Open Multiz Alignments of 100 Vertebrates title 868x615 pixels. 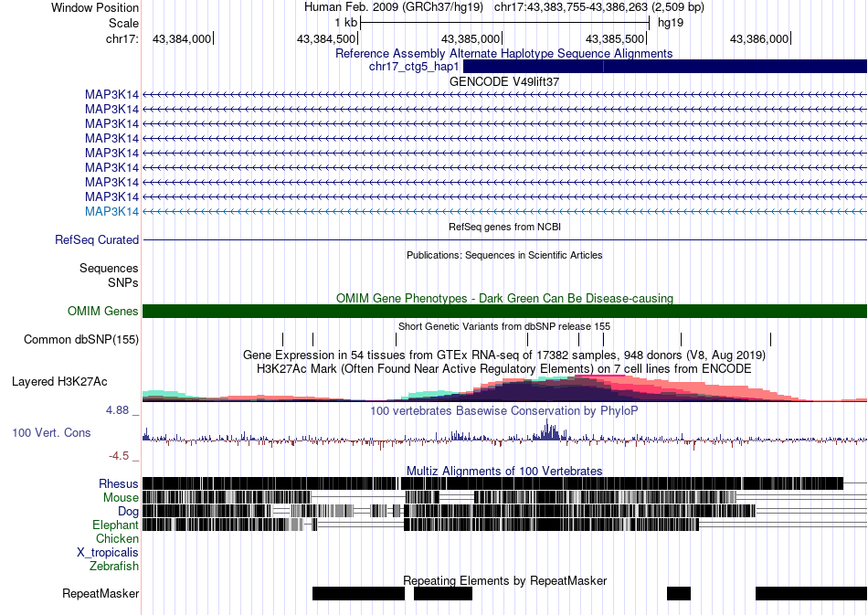(504, 472)
